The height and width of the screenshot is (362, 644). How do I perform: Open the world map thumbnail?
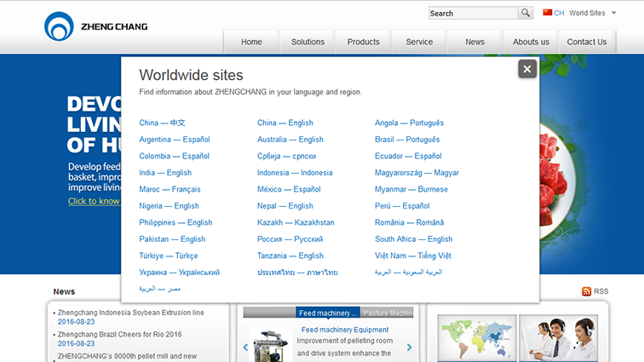[474, 339]
